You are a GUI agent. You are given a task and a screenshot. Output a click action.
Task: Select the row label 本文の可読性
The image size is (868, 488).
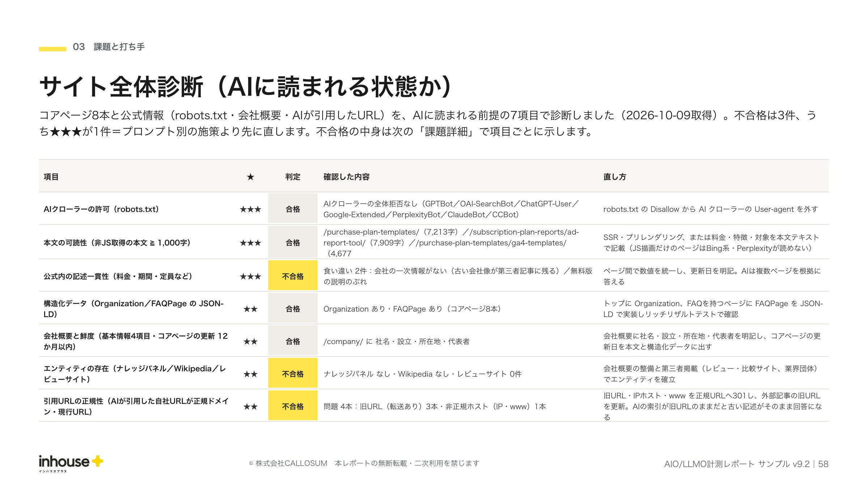117,243
